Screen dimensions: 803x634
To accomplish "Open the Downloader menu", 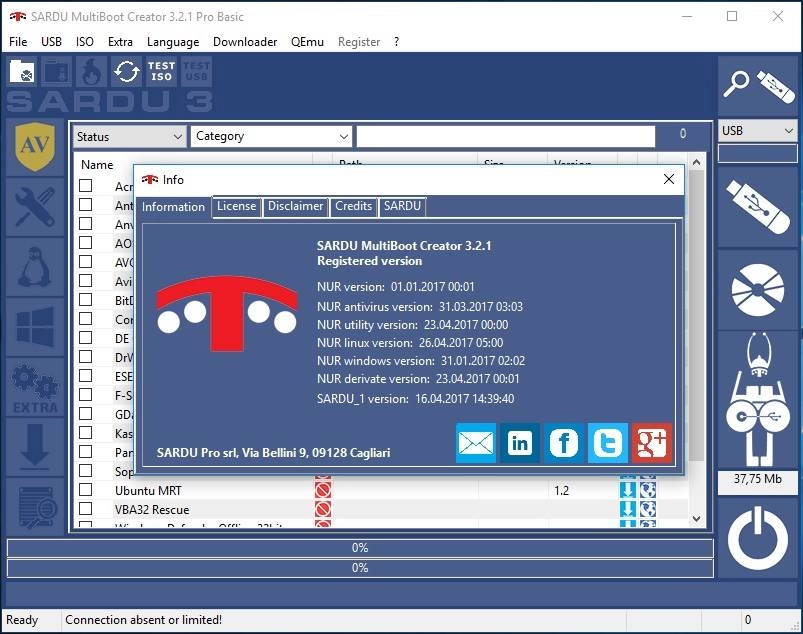I will 245,41.
